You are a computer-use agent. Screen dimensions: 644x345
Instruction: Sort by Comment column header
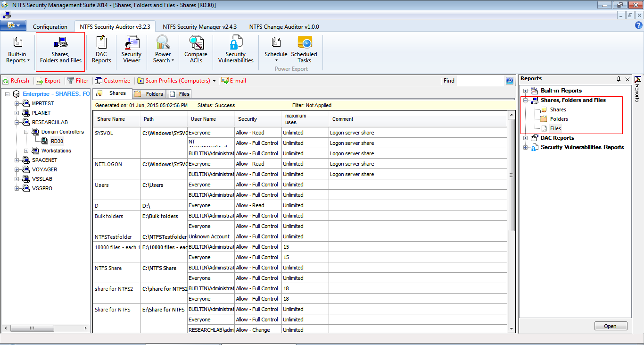pos(418,119)
